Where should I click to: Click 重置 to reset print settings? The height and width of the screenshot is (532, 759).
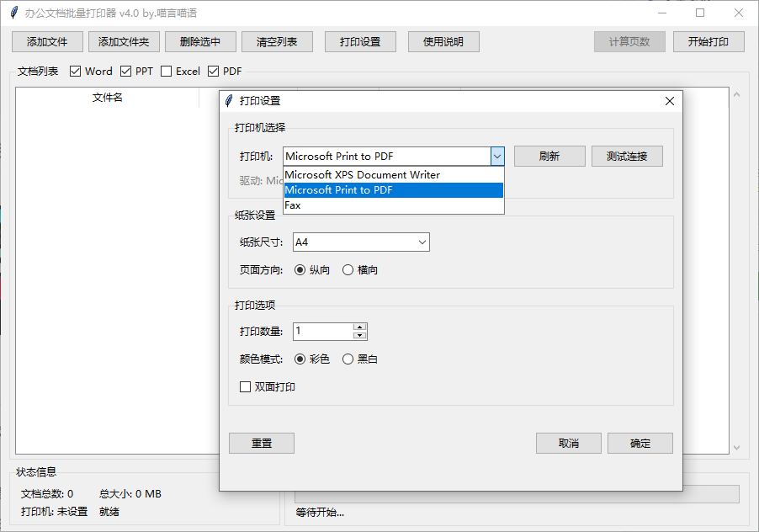pos(261,443)
